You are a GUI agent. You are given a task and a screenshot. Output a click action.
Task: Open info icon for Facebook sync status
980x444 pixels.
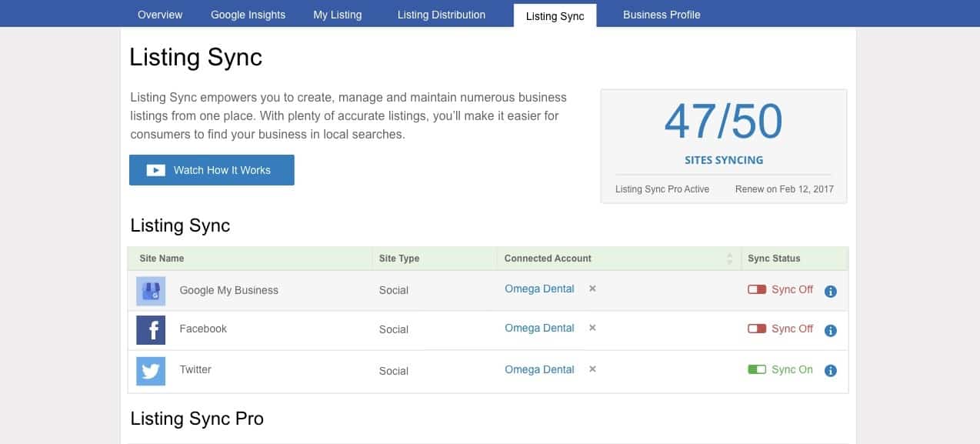point(830,330)
